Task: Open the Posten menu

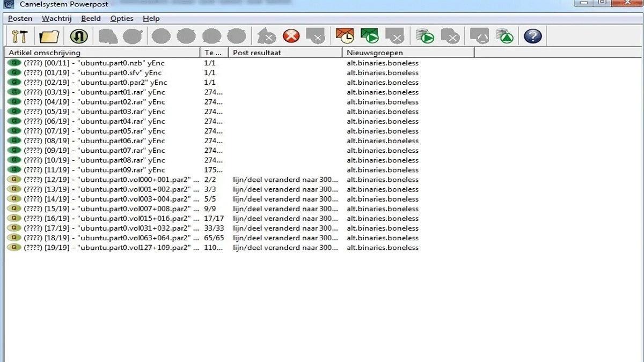Action: click(x=20, y=18)
